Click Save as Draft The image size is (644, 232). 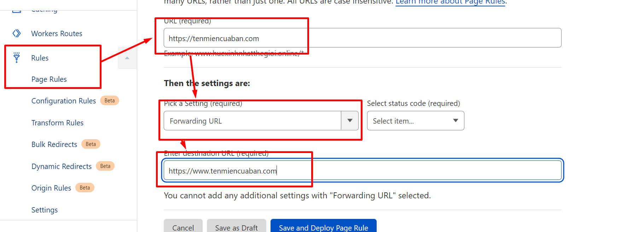tap(236, 227)
